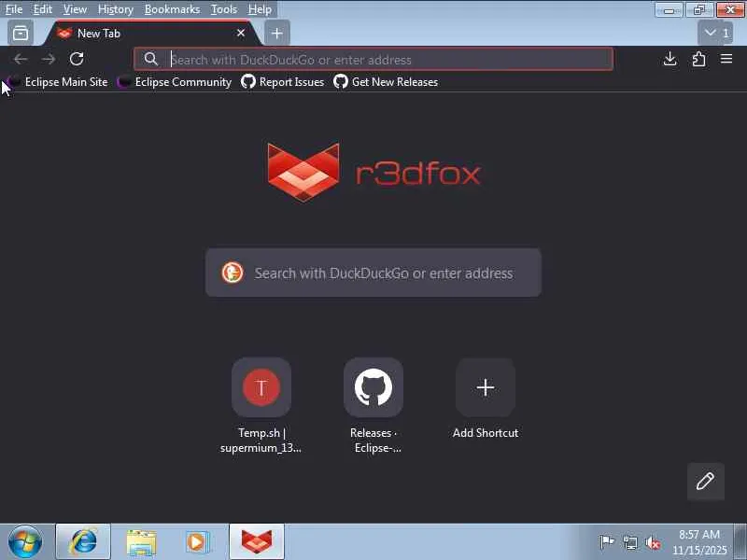Screen dimensions: 747x560
Task: Click the Show desktop strip
Action: tap(740, 542)
